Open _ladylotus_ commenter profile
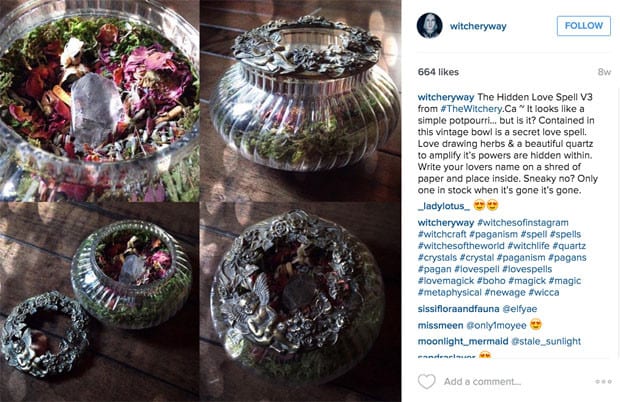This screenshot has width=620, height=402. coord(444,206)
